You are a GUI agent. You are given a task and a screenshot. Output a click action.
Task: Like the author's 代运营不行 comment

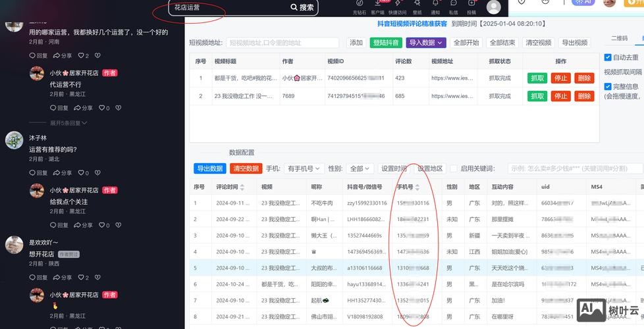coord(104,108)
